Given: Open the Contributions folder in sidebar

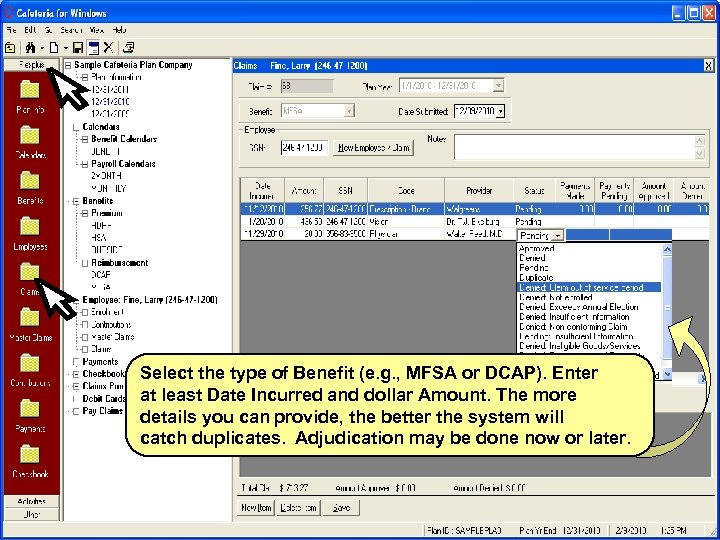Looking at the screenshot, I should (x=30, y=363).
